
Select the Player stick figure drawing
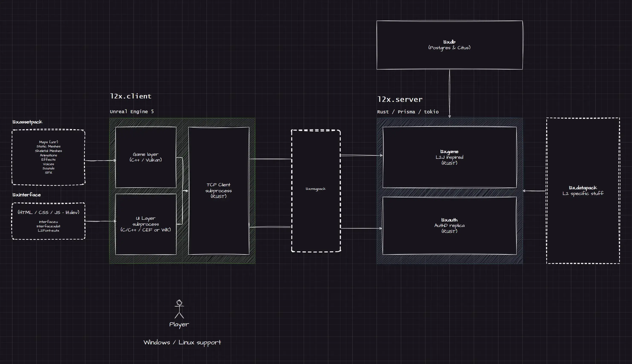(179, 309)
